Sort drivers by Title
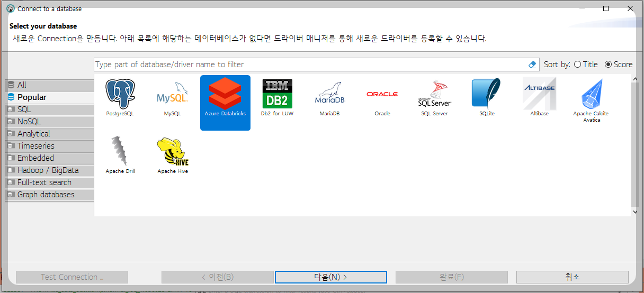Viewport: 644px width, 293px height. pos(586,65)
